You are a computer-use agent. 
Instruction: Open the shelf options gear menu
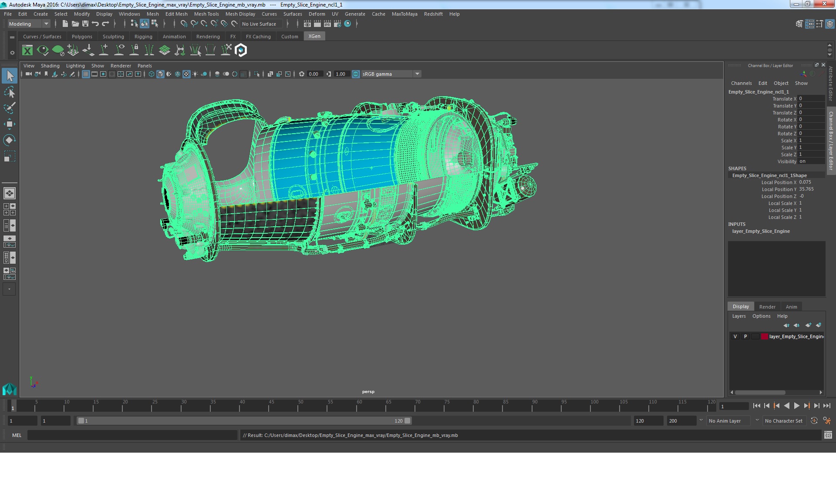click(x=12, y=53)
